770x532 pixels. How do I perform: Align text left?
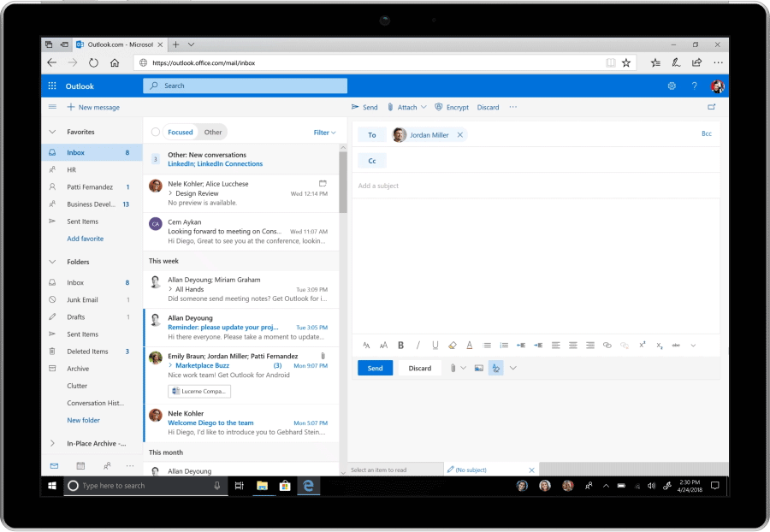click(556, 346)
